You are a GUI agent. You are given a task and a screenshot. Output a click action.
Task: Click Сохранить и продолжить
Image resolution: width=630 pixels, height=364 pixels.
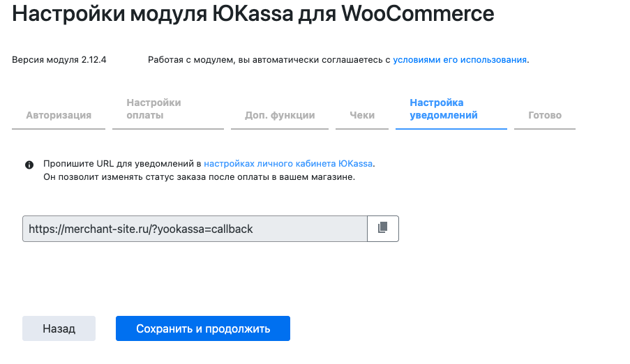pos(203,328)
